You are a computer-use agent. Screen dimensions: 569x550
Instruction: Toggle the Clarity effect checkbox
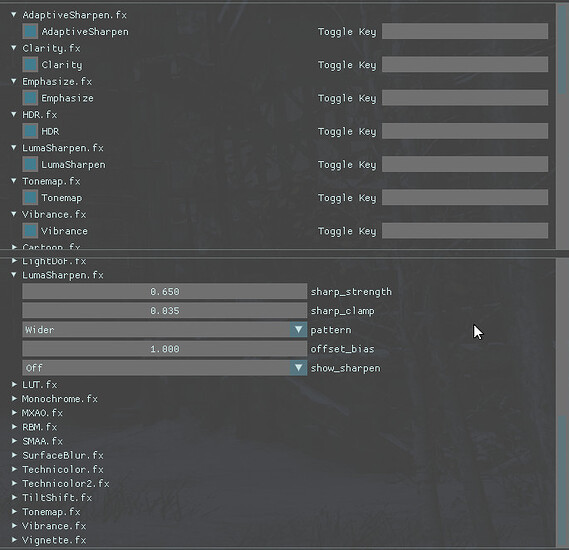coord(30,65)
